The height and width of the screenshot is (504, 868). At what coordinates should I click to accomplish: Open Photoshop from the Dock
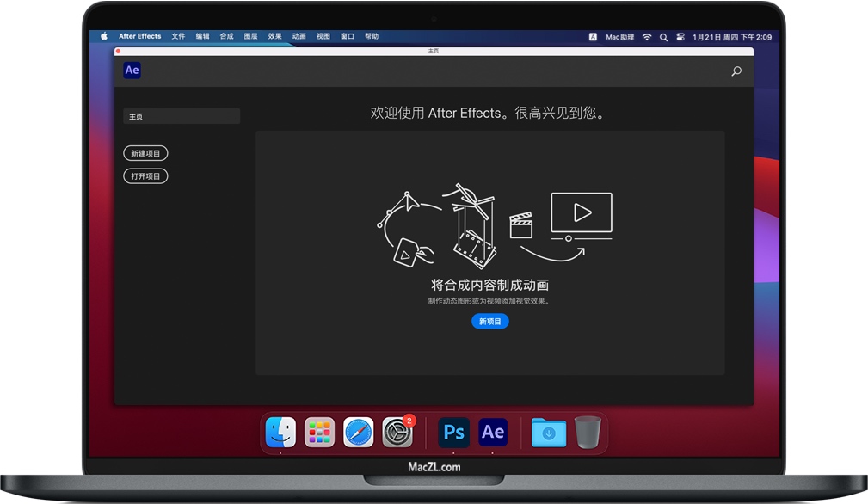tap(453, 433)
